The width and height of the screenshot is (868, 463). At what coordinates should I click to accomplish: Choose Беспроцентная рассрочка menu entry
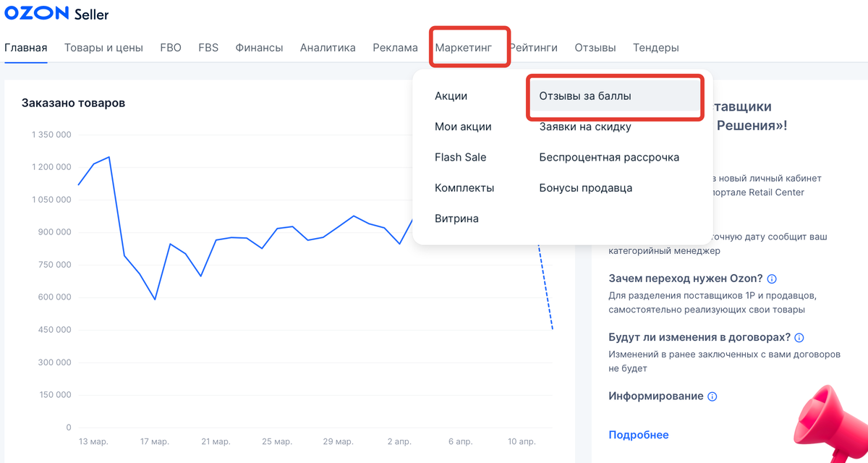(x=609, y=157)
